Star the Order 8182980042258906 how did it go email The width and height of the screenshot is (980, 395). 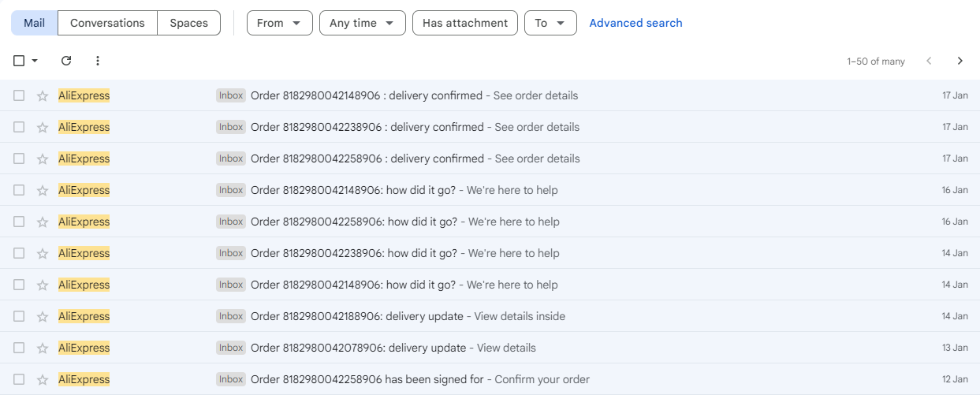click(43, 222)
